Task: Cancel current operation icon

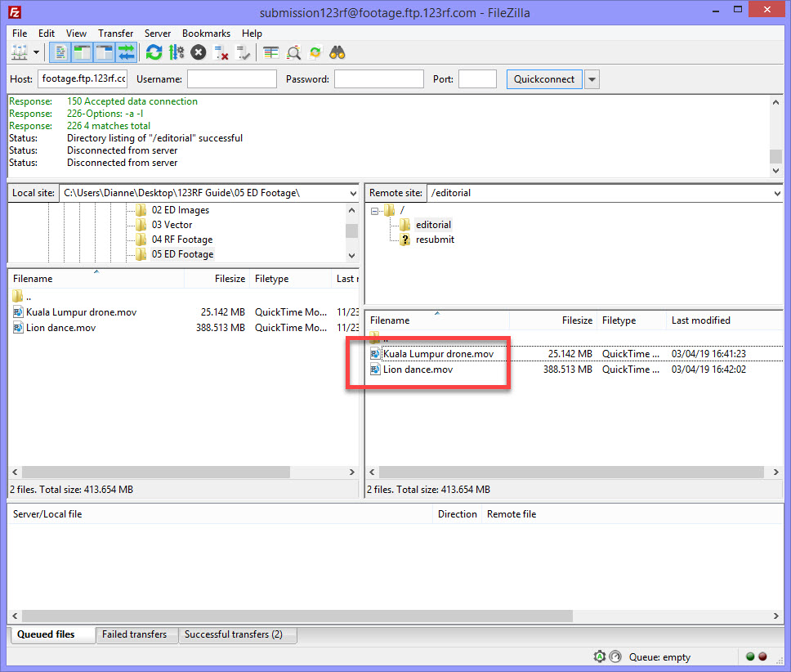Action: tap(199, 52)
